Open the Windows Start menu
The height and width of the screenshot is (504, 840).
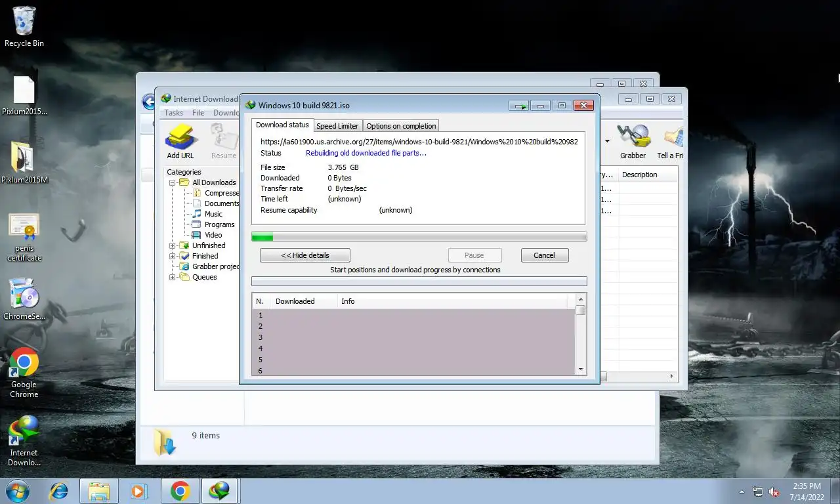tap(17, 491)
